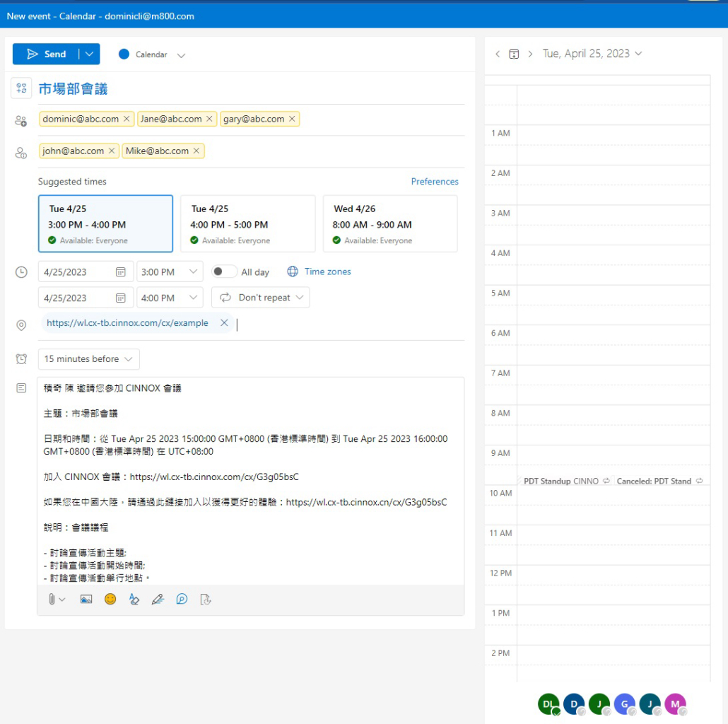Click the purple G attendee avatar

click(625, 704)
